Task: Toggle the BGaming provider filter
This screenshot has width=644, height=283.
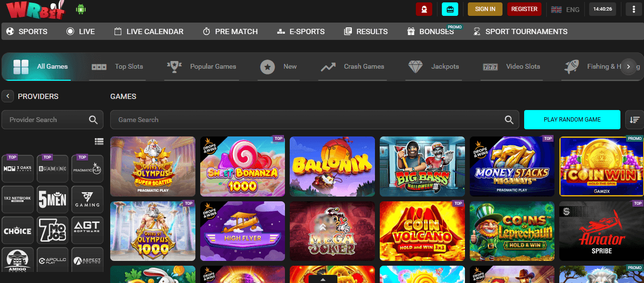Action: [52, 169]
